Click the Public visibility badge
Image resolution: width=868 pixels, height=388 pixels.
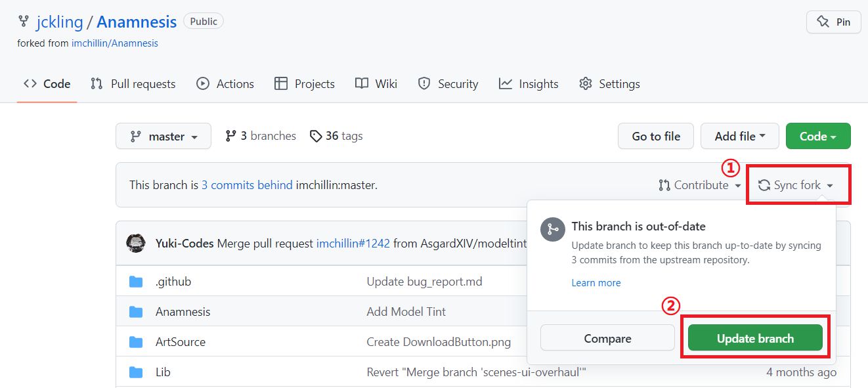(204, 21)
